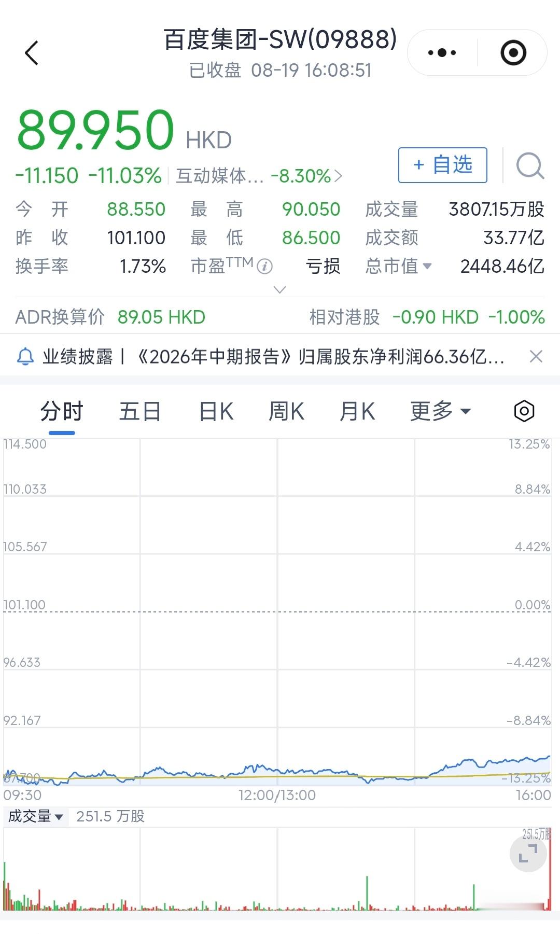
Task: Open the stock search magnifier icon
Action: pos(530,165)
